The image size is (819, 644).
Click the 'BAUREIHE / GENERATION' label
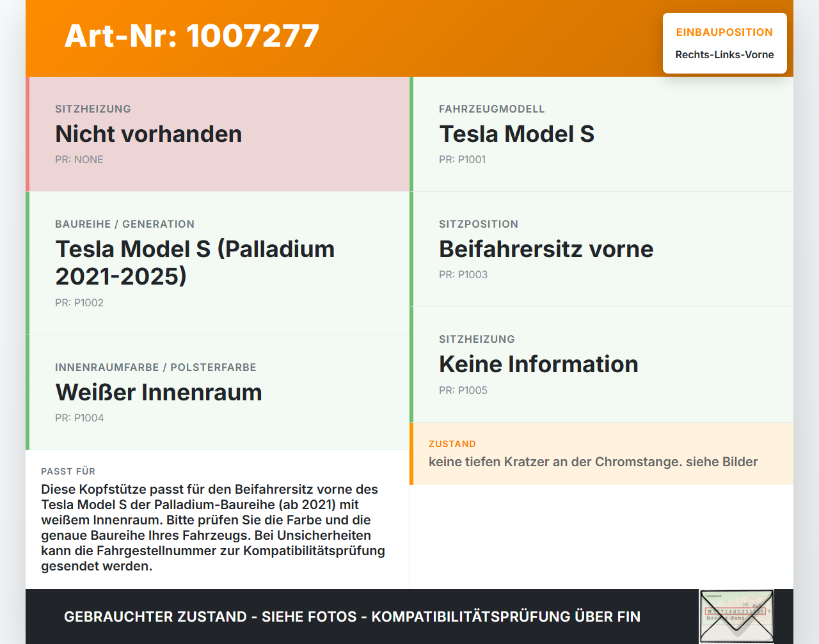(x=125, y=224)
